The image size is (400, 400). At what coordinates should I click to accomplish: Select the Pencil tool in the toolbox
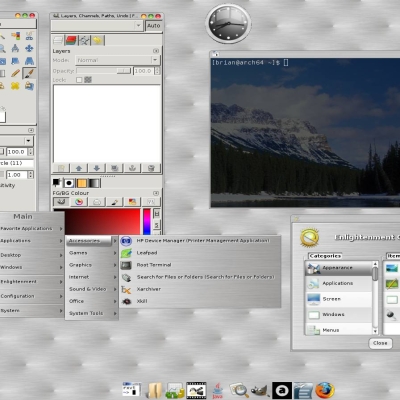(x=15, y=73)
